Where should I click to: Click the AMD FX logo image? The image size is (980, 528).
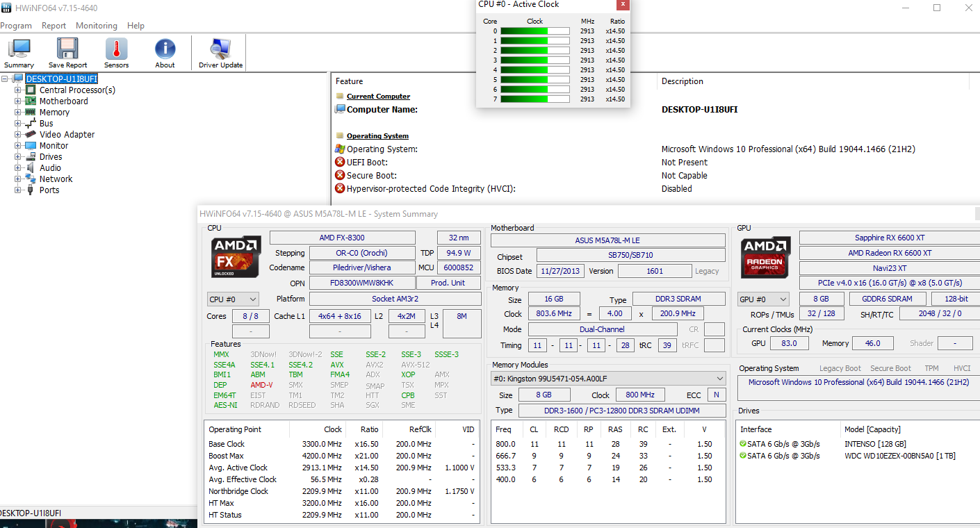tap(236, 257)
